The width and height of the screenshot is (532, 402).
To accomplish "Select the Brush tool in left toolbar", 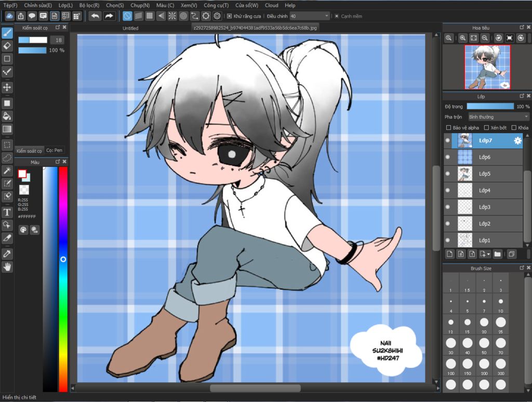I will click(7, 33).
